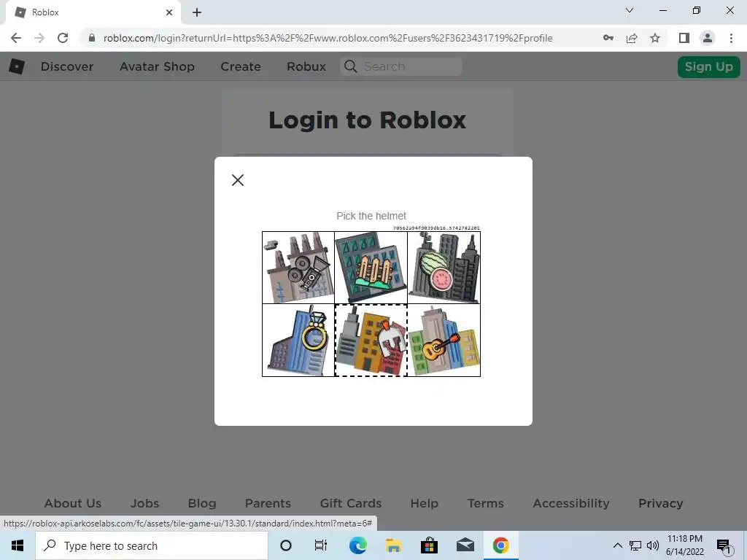This screenshot has width=747, height=560.
Task: Open the Jobs footer link
Action: point(145,503)
